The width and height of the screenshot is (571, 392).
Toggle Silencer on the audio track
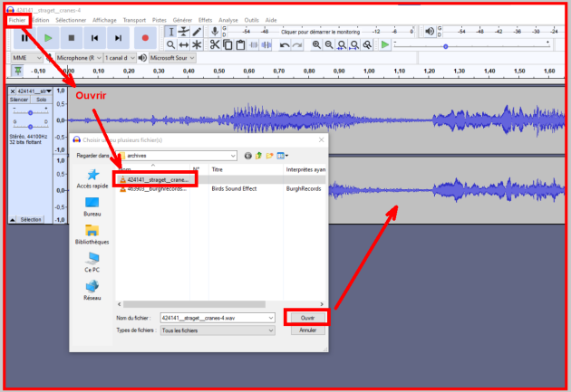(x=19, y=99)
